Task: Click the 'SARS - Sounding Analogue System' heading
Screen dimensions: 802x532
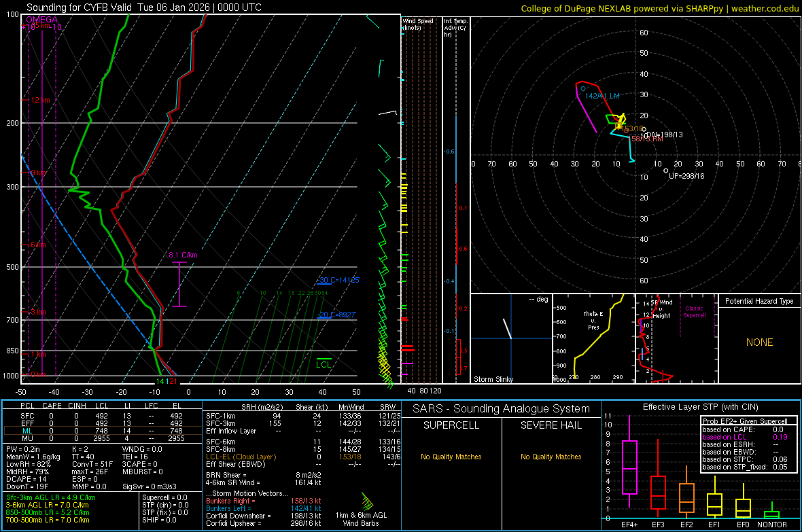Action: [501, 409]
